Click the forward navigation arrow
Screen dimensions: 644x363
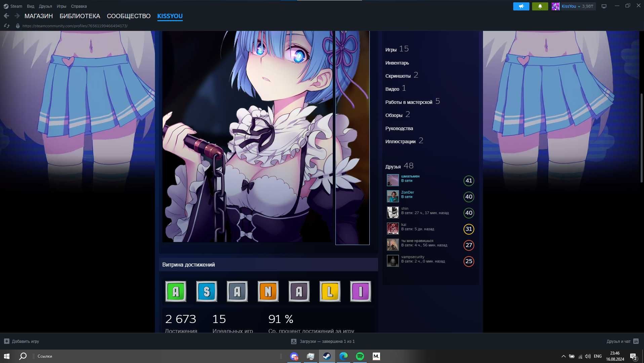[17, 16]
